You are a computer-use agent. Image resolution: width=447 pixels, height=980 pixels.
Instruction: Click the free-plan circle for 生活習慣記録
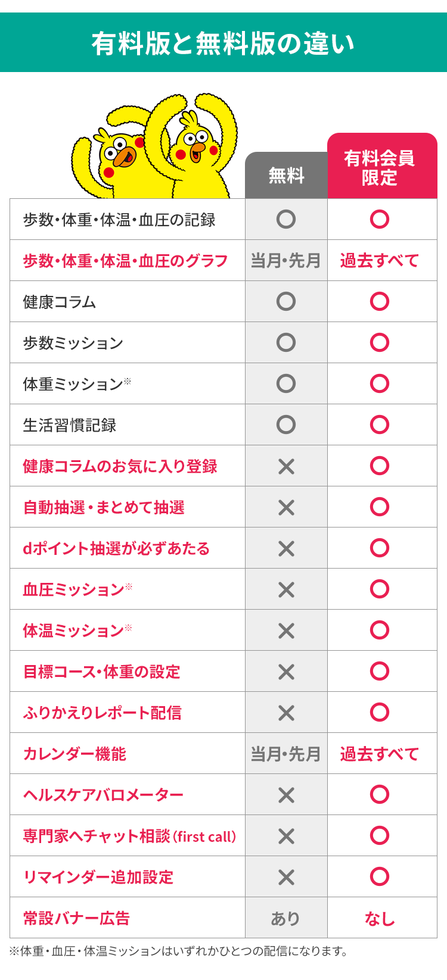click(286, 425)
